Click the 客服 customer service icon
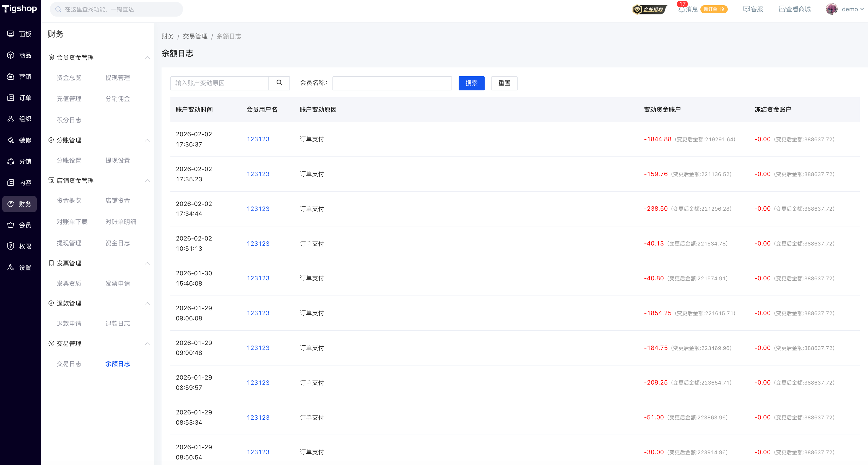868x465 pixels. pyautogui.click(x=746, y=9)
